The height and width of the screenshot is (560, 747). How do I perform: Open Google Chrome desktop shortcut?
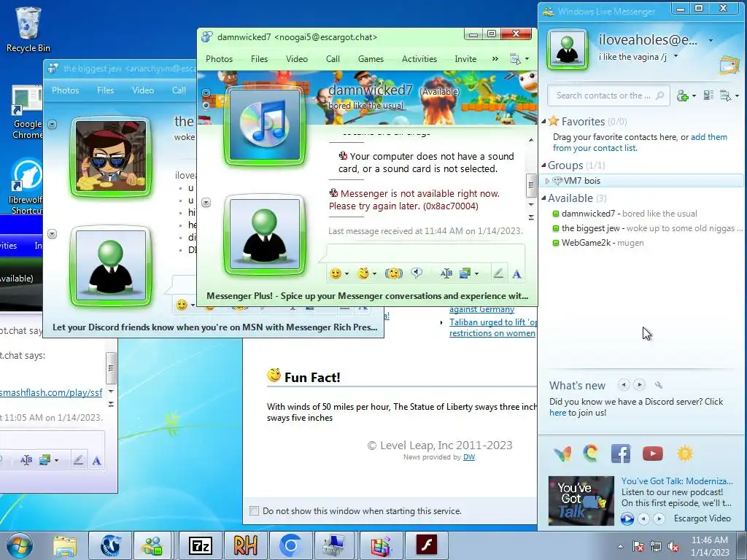pyautogui.click(x=27, y=112)
